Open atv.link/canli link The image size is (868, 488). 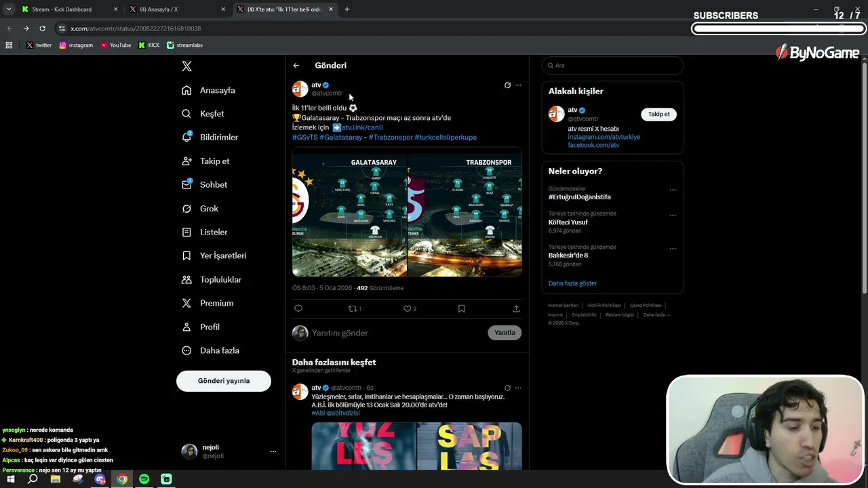pyautogui.click(x=362, y=127)
